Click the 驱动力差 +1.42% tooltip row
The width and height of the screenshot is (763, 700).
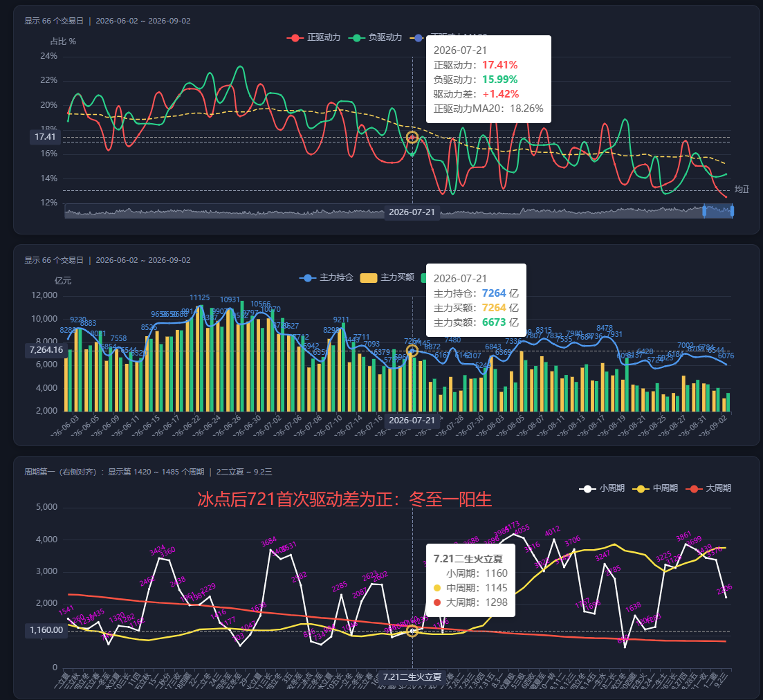pyautogui.click(x=477, y=94)
